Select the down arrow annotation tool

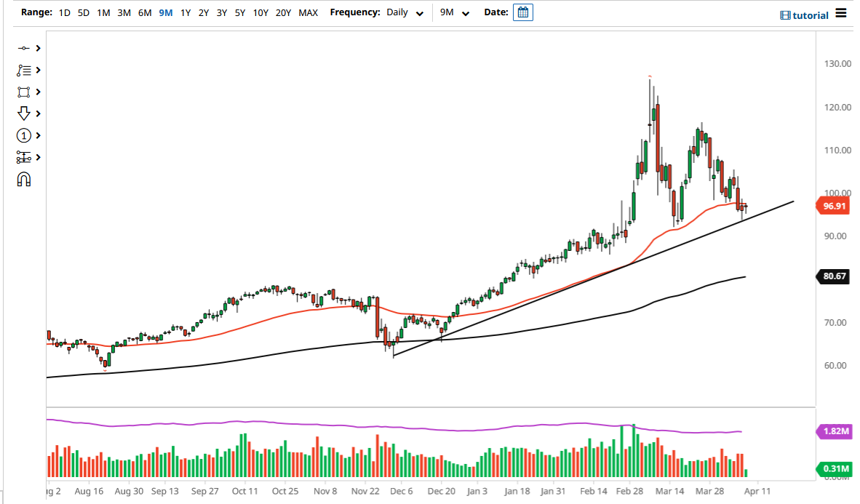(23, 113)
